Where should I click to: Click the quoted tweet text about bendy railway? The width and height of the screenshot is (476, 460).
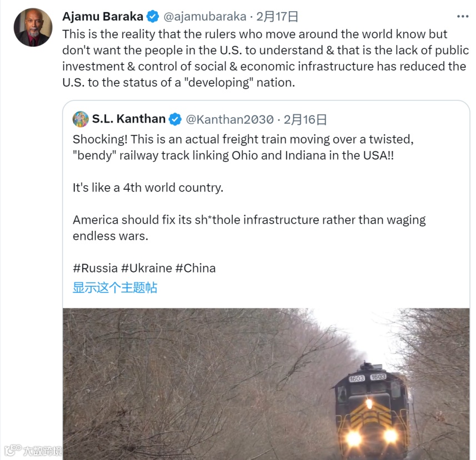(249, 188)
